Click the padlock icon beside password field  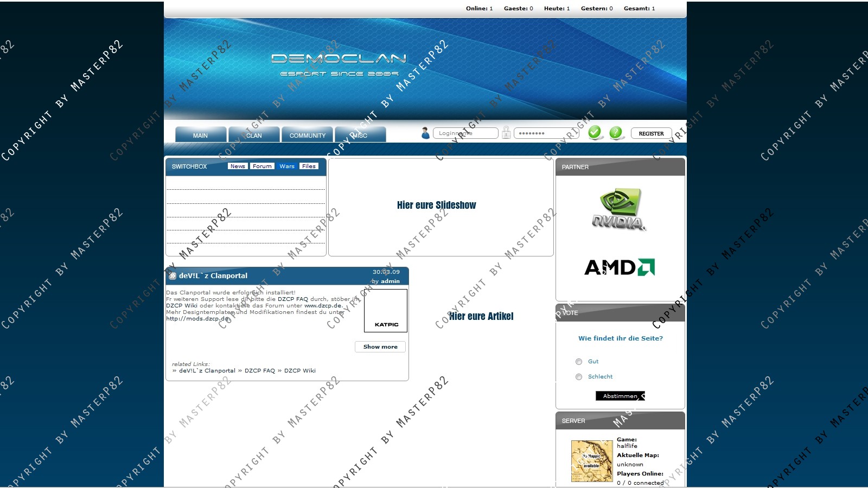(x=506, y=133)
